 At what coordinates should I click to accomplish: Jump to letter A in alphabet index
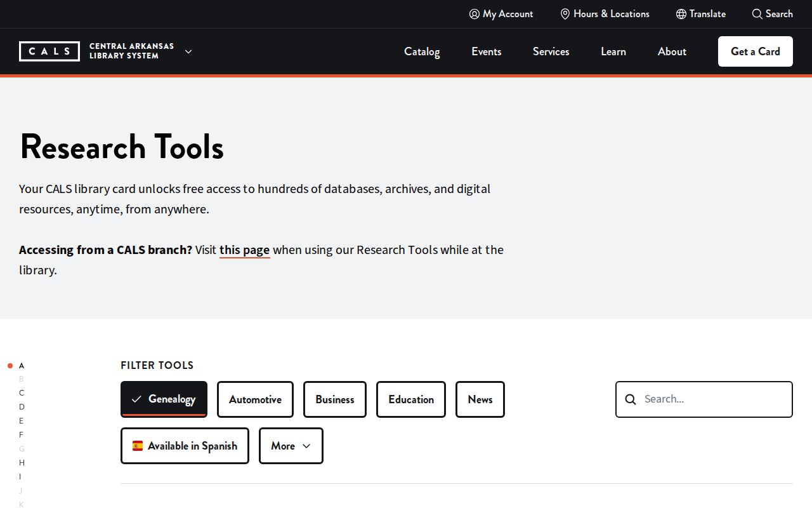click(x=22, y=366)
